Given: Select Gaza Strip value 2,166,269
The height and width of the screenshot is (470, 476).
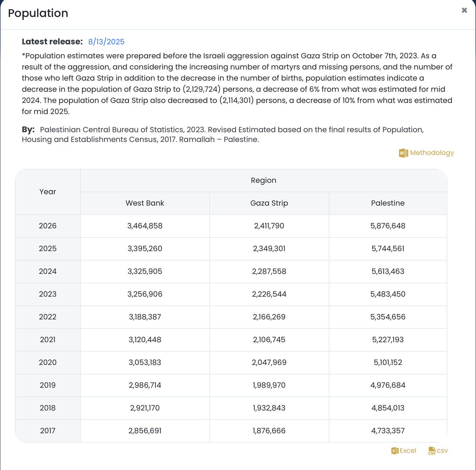Looking at the screenshot, I should click(x=269, y=317).
